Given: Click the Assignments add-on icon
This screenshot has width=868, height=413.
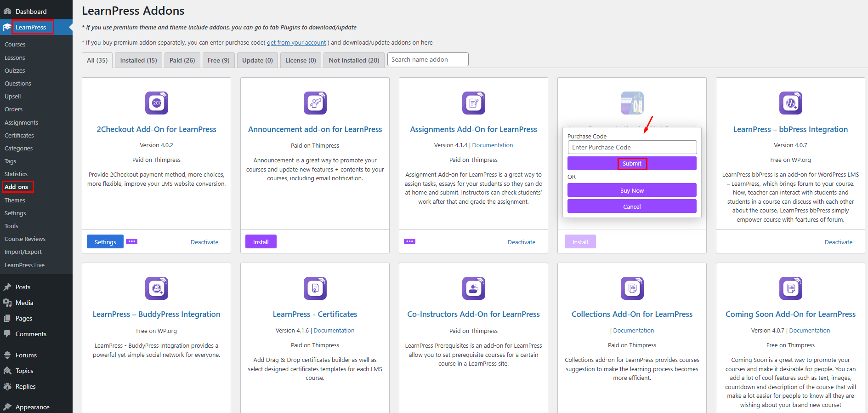Looking at the screenshot, I should [474, 103].
